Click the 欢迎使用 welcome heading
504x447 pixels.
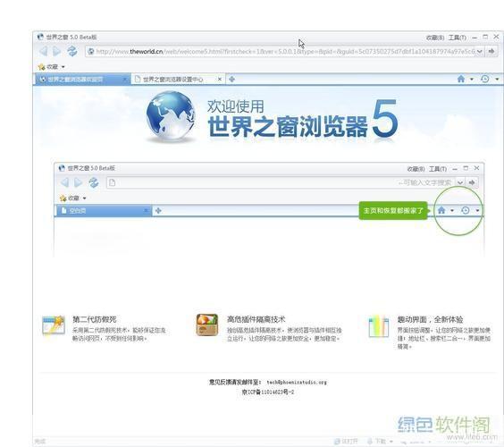235,106
